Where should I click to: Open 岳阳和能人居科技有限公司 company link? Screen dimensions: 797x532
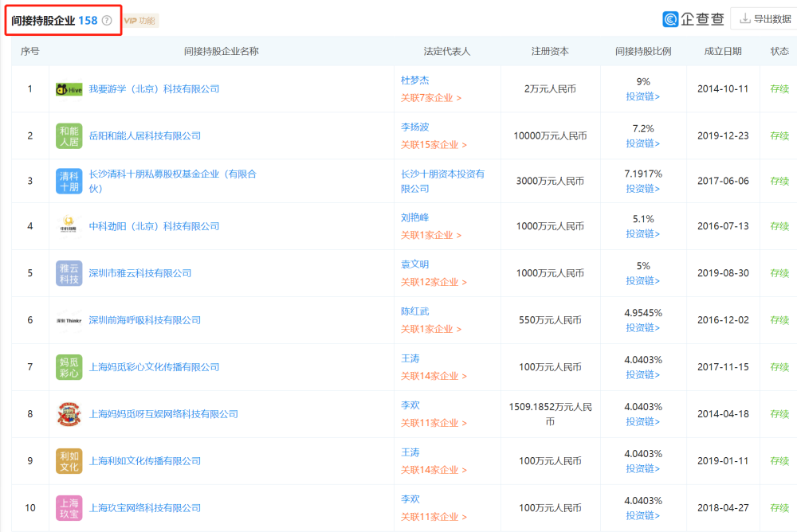(x=145, y=135)
